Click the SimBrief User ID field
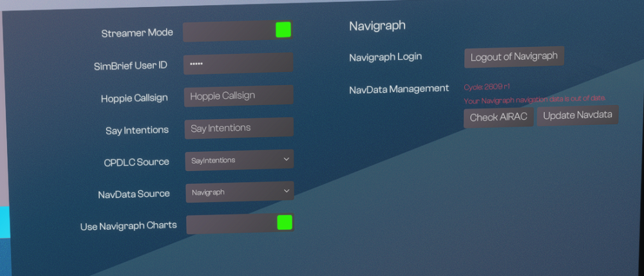Screen dimensions: 644x276 click(x=238, y=64)
